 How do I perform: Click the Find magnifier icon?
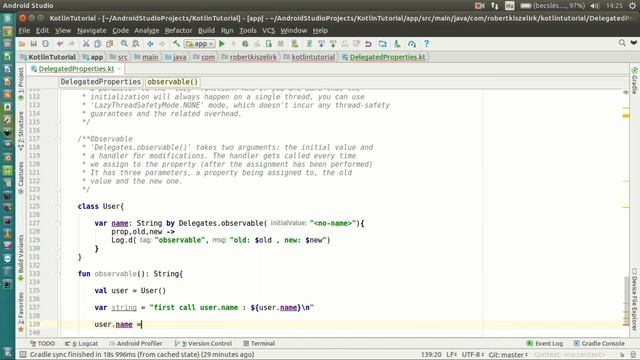point(124,44)
